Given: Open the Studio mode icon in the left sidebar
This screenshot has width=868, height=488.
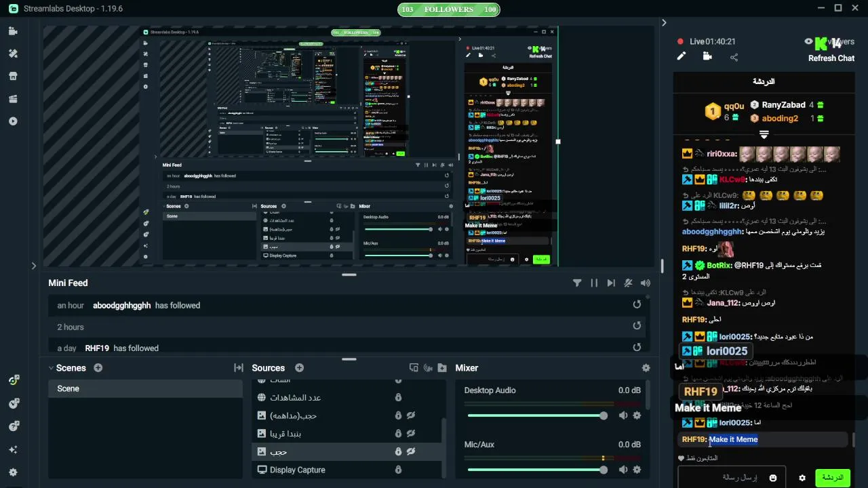Looking at the screenshot, I should point(13,31).
